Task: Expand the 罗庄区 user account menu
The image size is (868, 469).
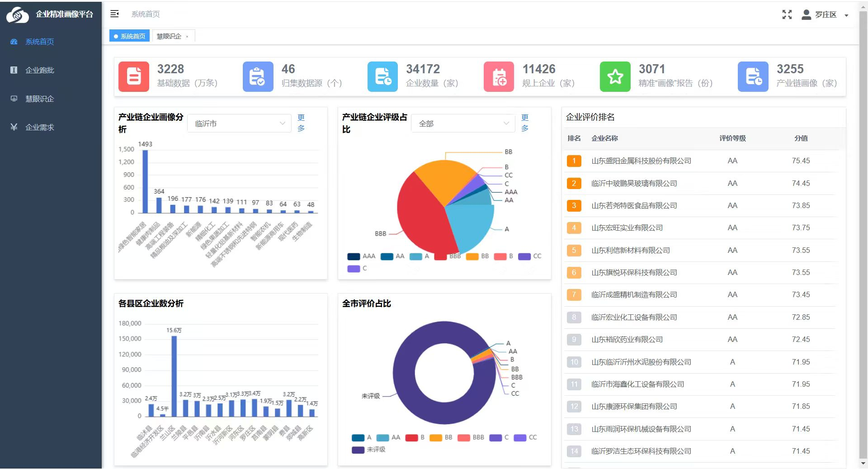Action: pos(825,14)
